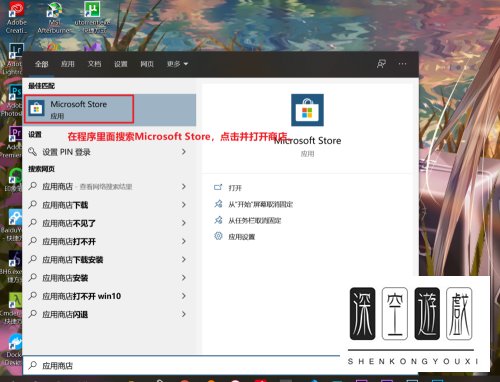Switch to the 全部 search tab
The height and width of the screenshot is (382, 500).
42,64
